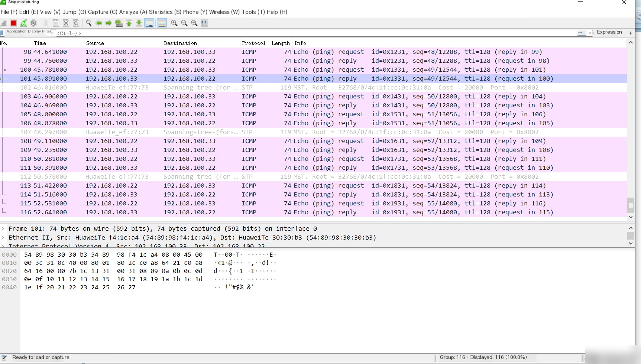Image resolution: width=641 pixels, height=364 pixels.
Task: Close the capture file icon
Action: [66, 23]
